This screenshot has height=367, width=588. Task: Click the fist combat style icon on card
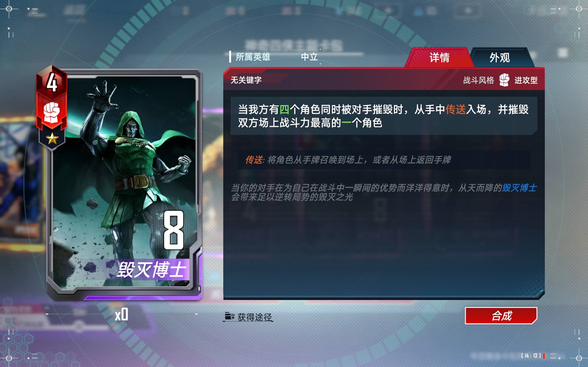[51, 113]
